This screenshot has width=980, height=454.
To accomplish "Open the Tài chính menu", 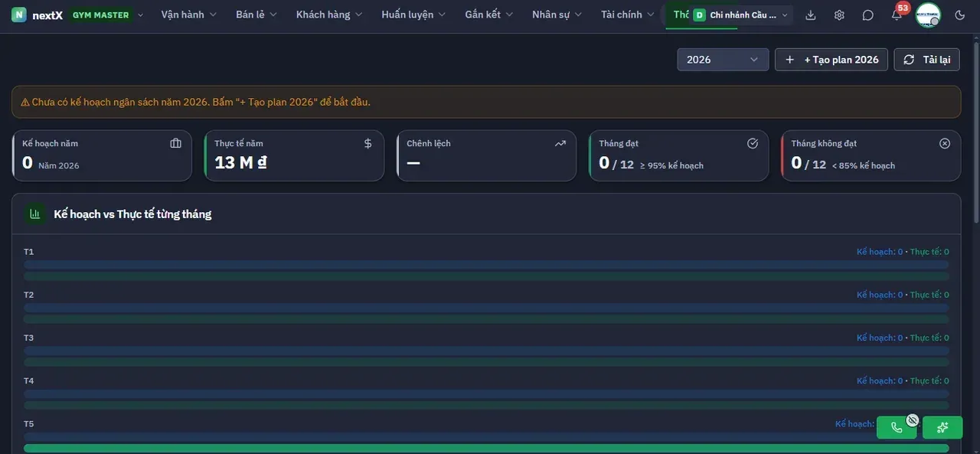I will tap(628, 15).
